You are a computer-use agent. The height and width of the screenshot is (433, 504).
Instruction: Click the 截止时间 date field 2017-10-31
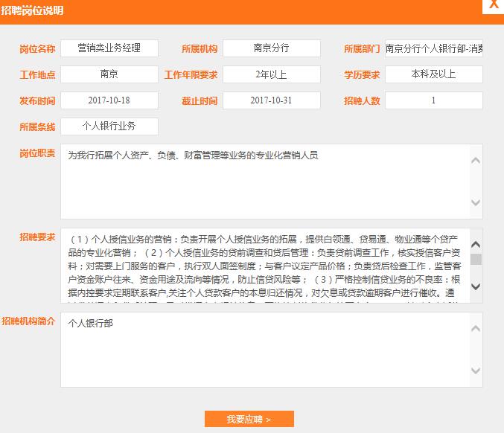click(x=271, y=100)
